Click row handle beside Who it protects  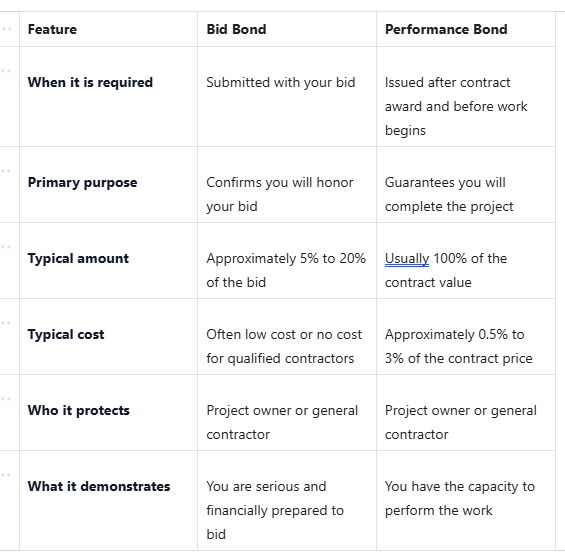coord(6,399)
